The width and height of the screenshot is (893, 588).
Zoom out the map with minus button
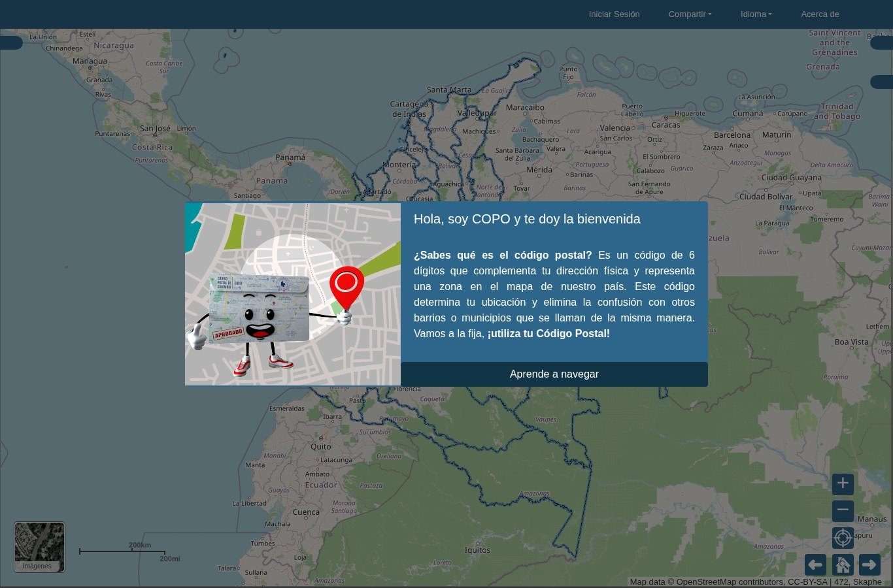click(x=843, y=510)
